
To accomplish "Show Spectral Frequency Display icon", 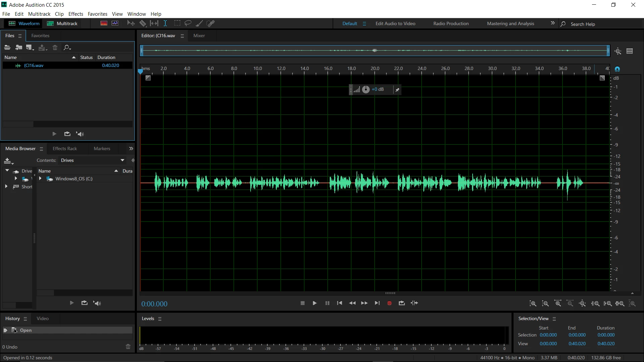I will 104,23.
